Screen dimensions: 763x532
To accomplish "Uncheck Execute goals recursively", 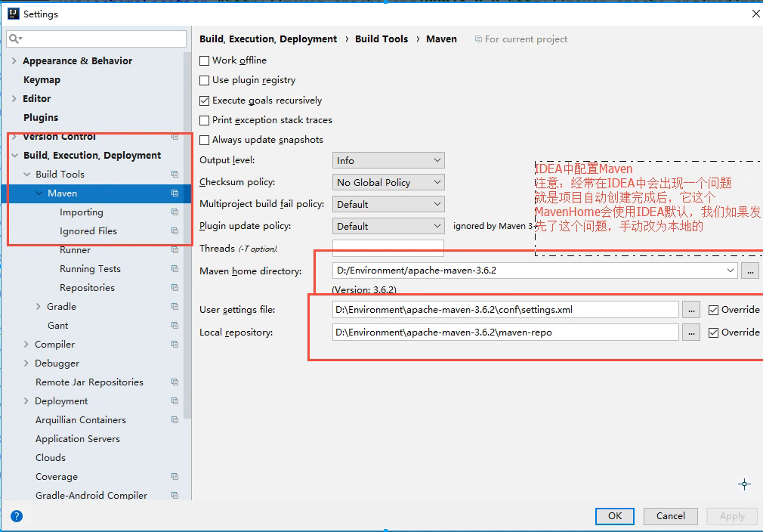I will [x=205, y=101].
